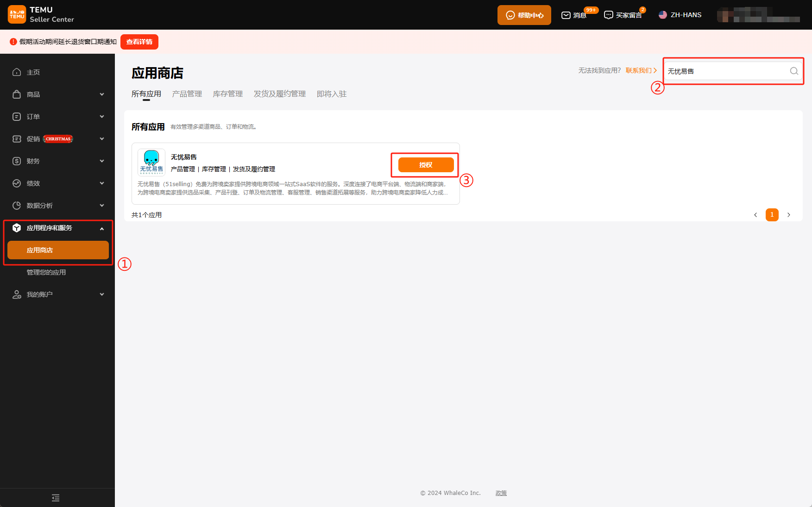Click the 查看详情 button in banner
The image size is (812, 507).
[139, 42]
